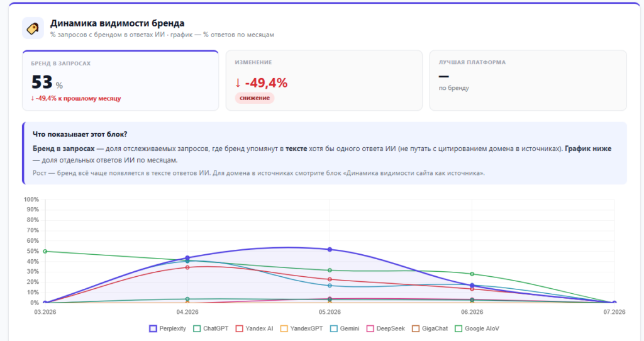Click the 05.2026 x-axis label
The height and width of the screenshot is (341, 644).
330,312
